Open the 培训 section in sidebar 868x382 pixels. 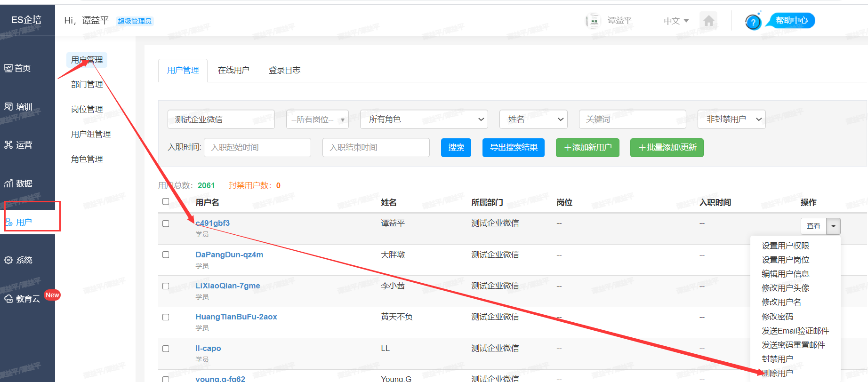click(18, 107)
